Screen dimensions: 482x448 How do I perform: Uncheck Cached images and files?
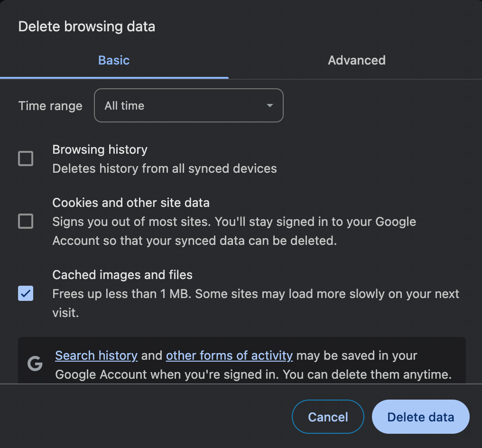[26, 294]
